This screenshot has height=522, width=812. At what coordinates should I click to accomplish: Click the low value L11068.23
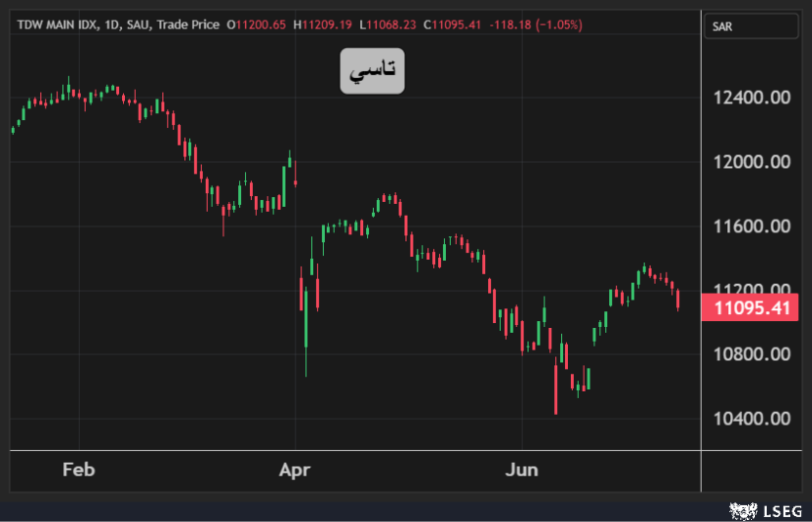[389, 24]
